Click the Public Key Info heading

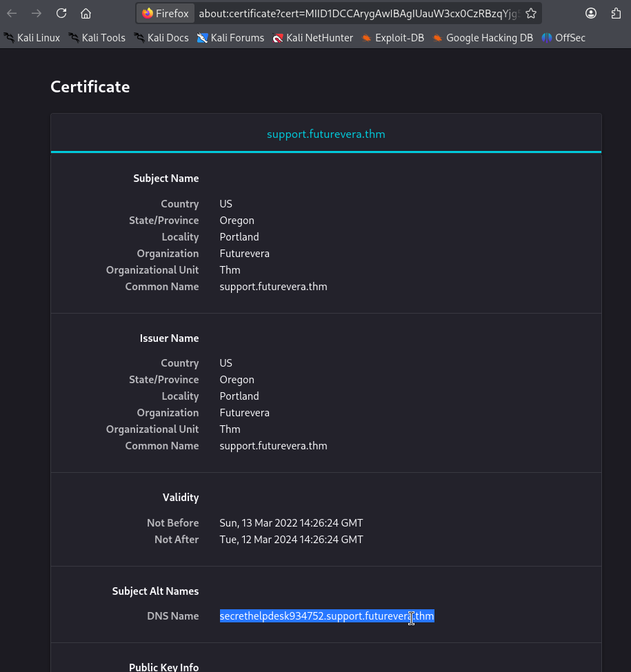(163, 667)
